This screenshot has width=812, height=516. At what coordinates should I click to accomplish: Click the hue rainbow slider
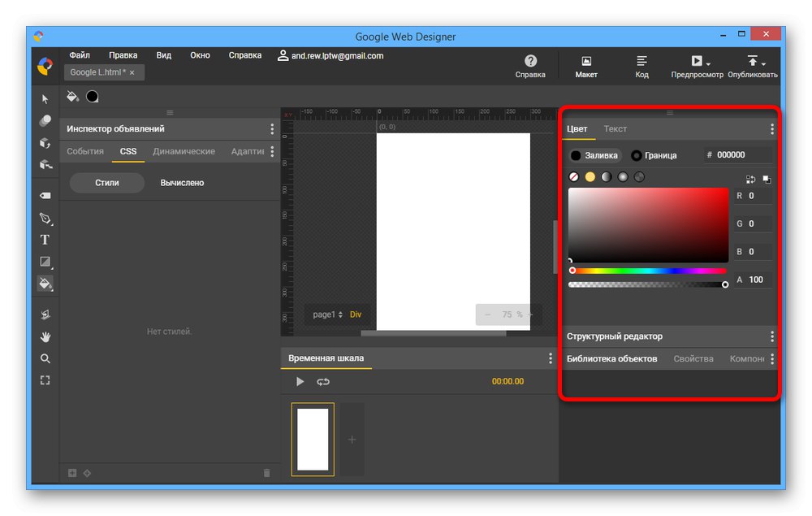tap(647, 271)
